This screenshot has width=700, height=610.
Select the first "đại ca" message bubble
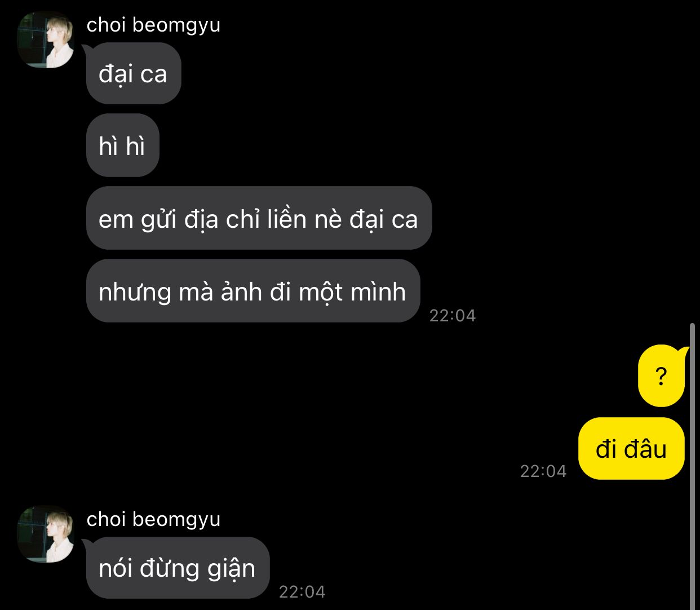(x=134, y=73)
